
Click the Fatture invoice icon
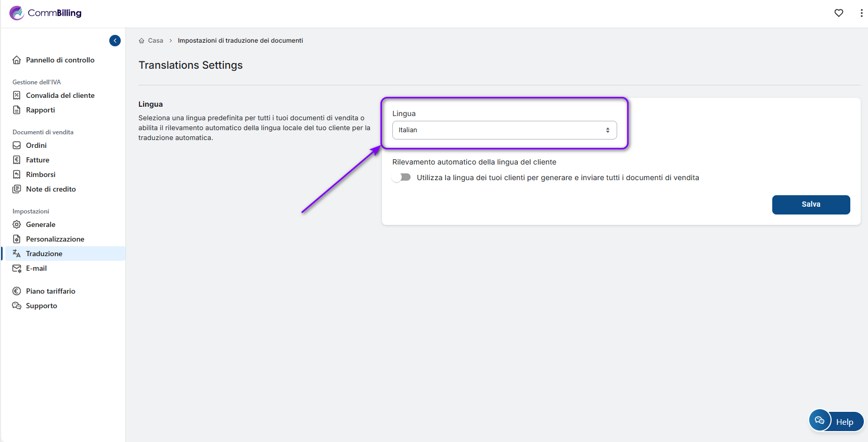pyautogui.click(x=17, y=160)
